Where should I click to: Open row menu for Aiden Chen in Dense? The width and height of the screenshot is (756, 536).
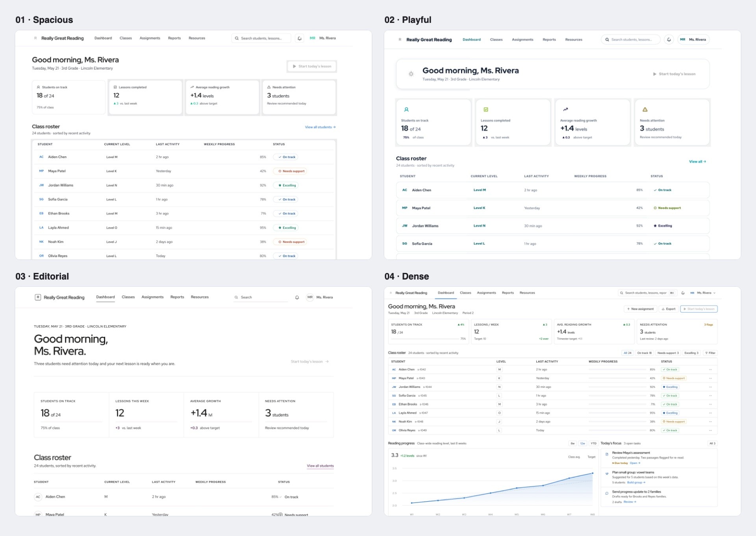click(x=710, y=370)
